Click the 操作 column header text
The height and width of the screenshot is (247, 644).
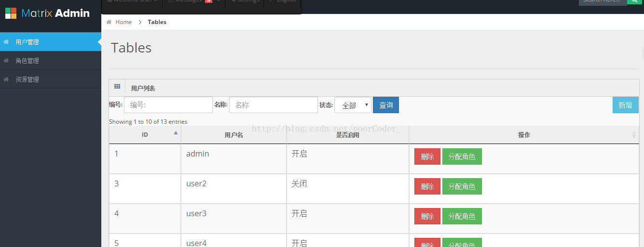pos(524,135)
